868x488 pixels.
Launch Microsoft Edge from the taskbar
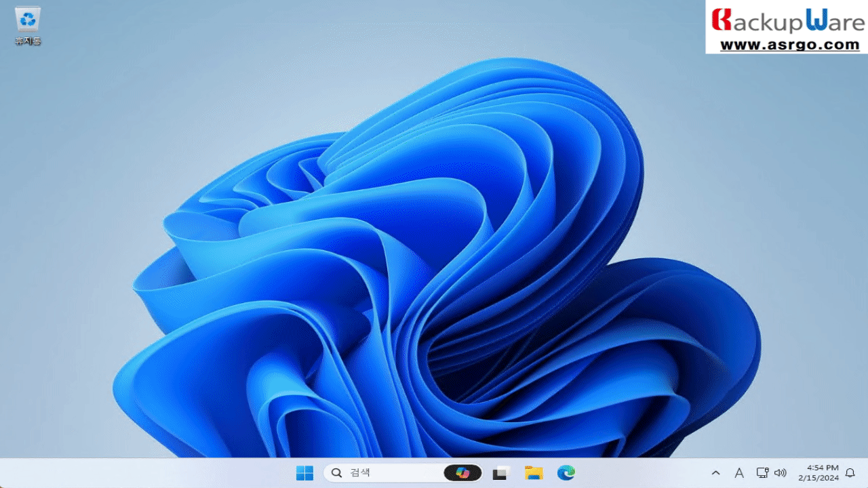(x=566, y=473)
